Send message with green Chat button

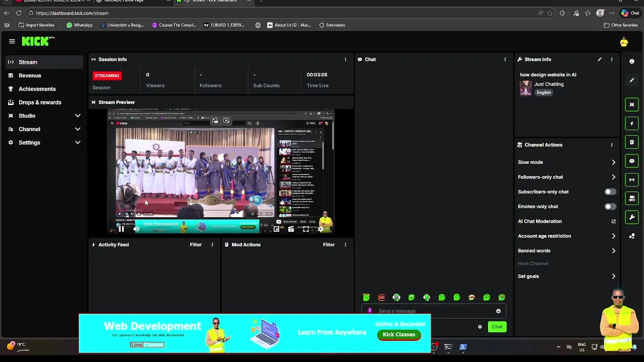497,327
